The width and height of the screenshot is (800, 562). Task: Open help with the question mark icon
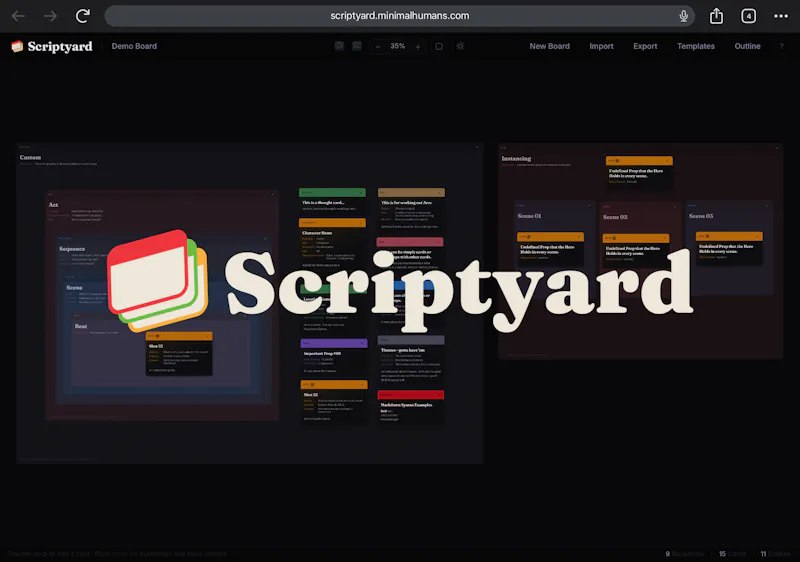coord(781,46)
